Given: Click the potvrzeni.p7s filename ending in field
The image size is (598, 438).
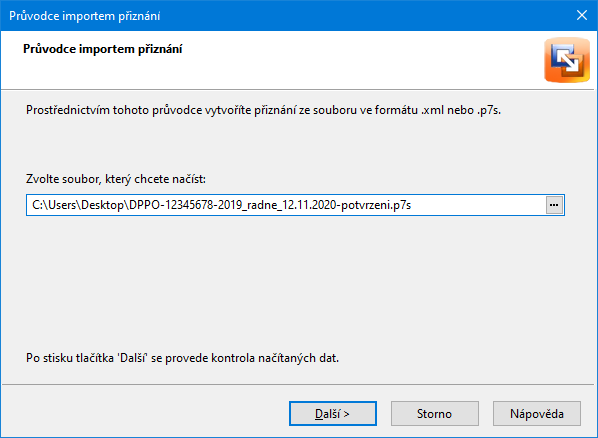Looking at the screenshot, I should pos(376,205).
